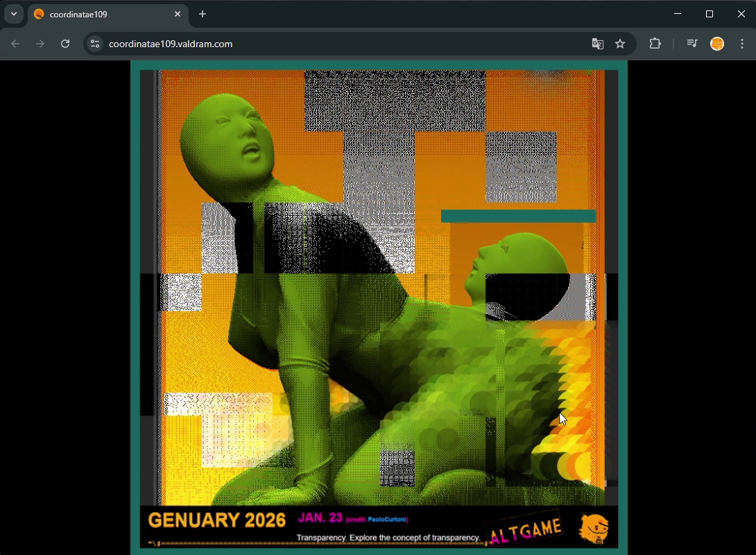756x555 pixels.
Task: Click the GENUARY 2026 title
Action: [x=216, y=521]
